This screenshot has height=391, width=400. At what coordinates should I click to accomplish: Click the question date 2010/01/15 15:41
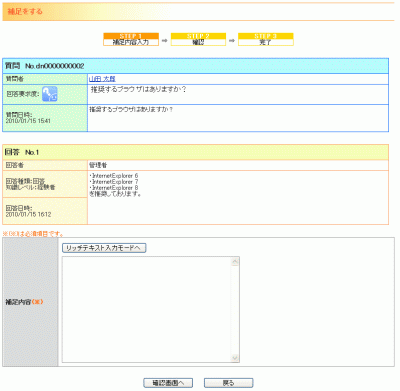coord(28,121)
